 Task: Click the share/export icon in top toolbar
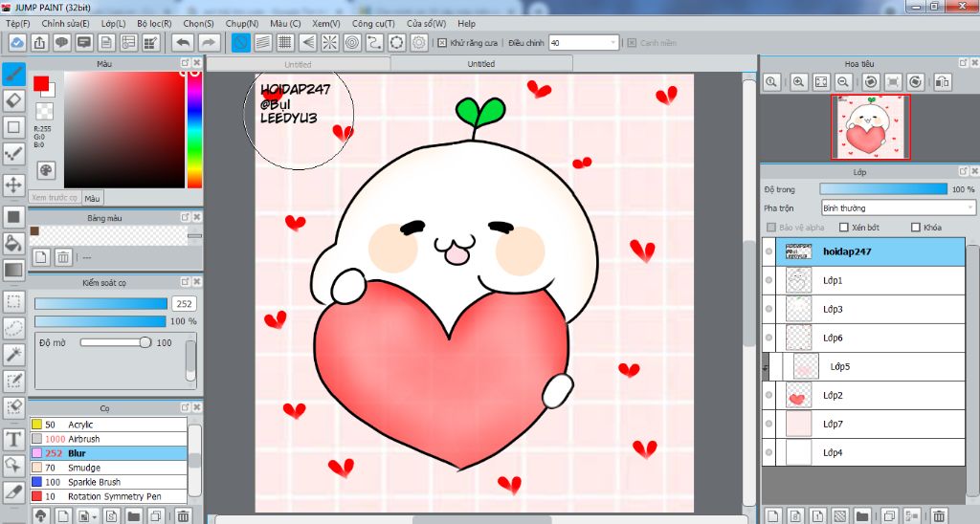[x=39, y=42]
